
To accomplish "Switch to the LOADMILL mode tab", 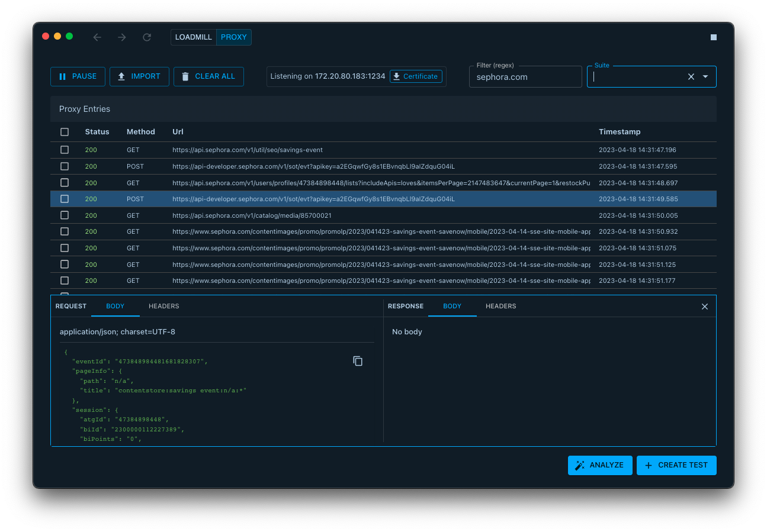I will (x=194, y=37).
